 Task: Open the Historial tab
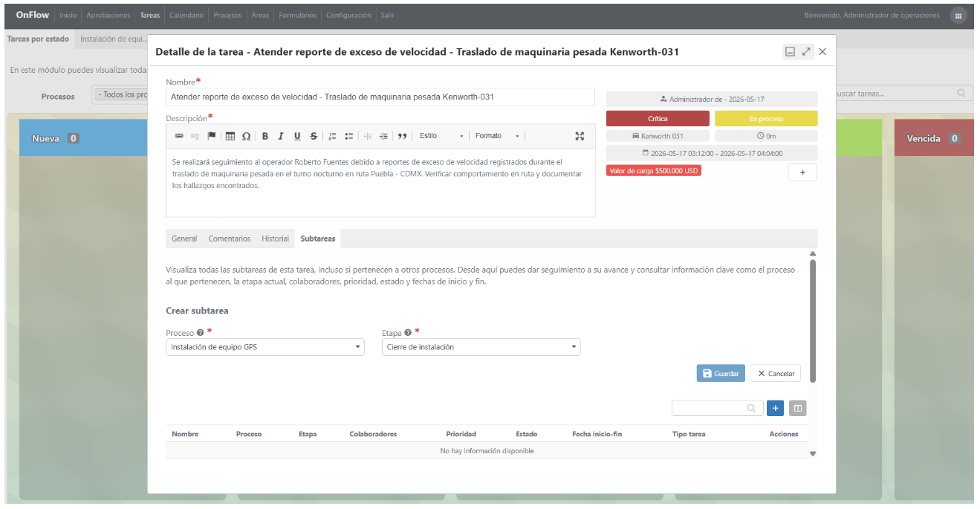(x=275, y=239)
